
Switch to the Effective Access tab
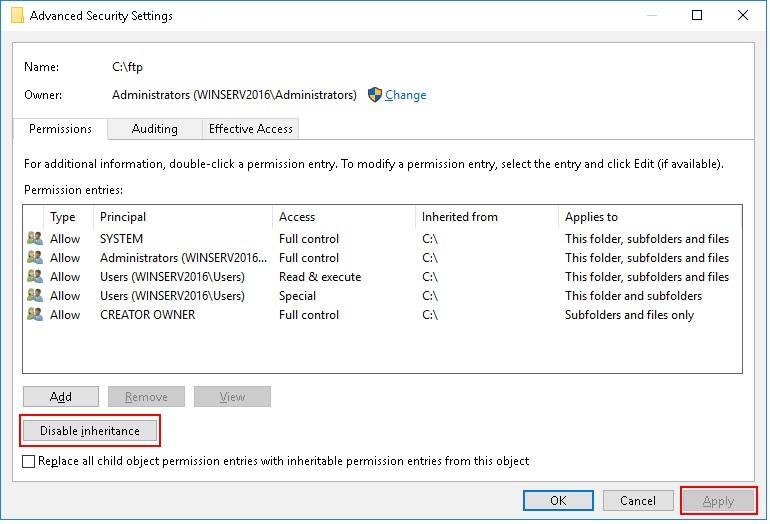250,129
